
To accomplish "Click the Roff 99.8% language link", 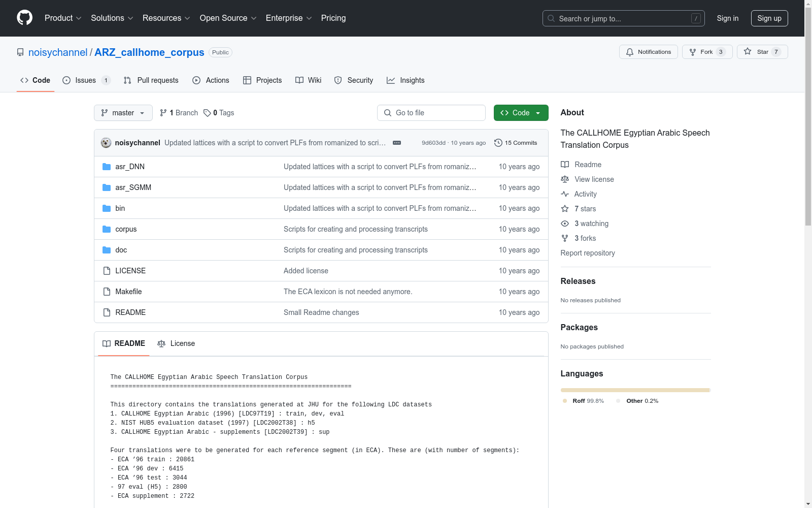I will [x=584, y=401].
